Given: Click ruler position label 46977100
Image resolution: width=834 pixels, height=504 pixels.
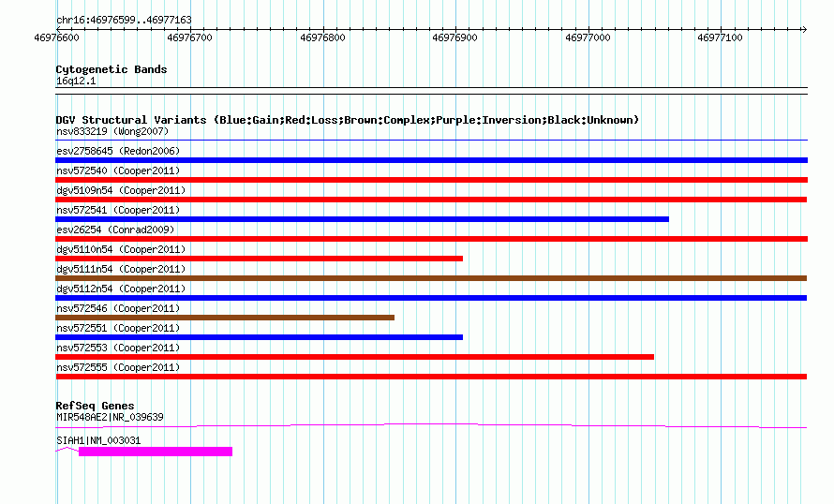Looking at the screenshot, I should (x=720, y=37).
